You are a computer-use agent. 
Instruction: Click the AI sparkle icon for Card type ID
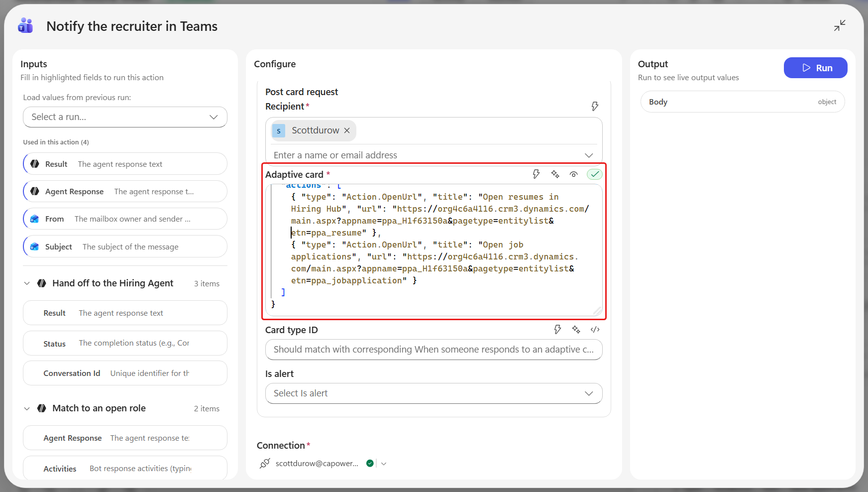[x=576, y=329]
